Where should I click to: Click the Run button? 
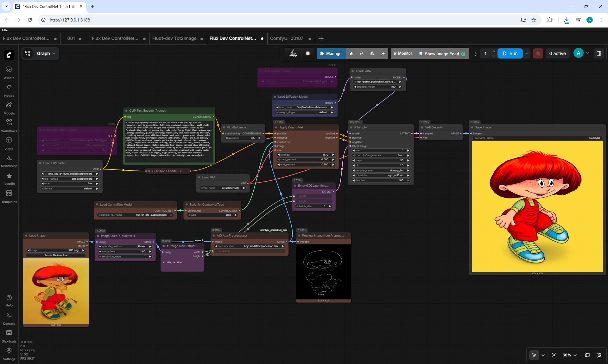point(510,53)
